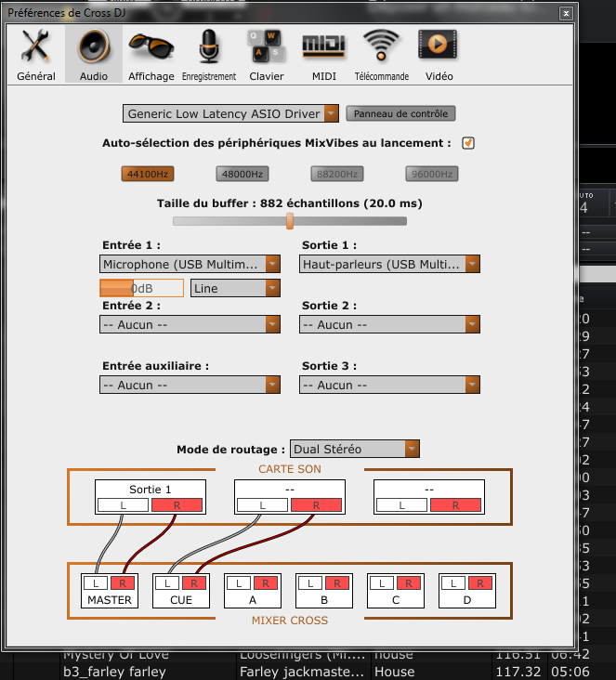Open the ASIO driver dropdown

[x=230, y=113]
